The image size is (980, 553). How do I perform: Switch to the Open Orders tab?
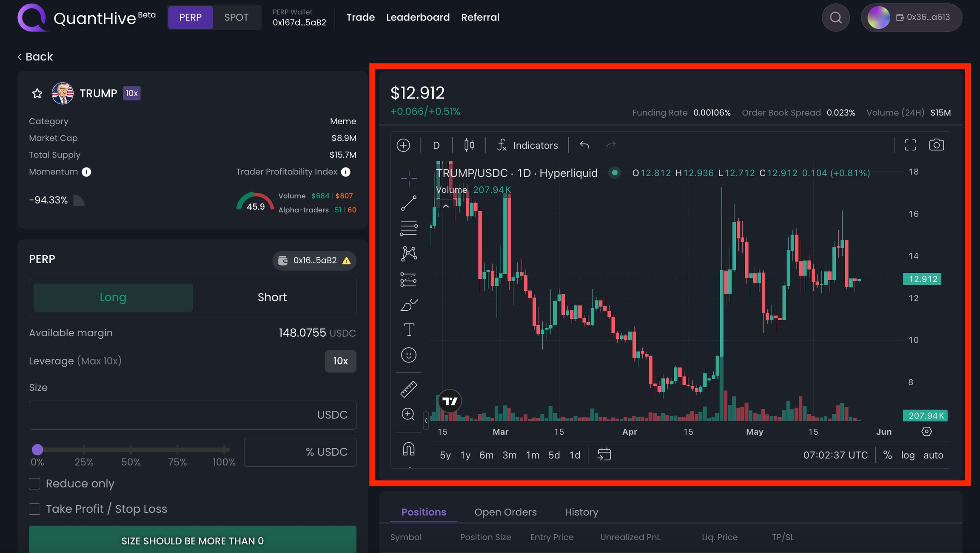coord(505,512)
